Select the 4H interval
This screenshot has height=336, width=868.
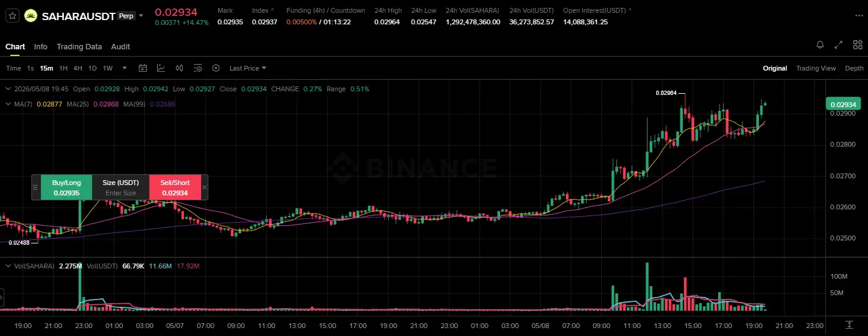pyautogui.click(x=78, y=68)
